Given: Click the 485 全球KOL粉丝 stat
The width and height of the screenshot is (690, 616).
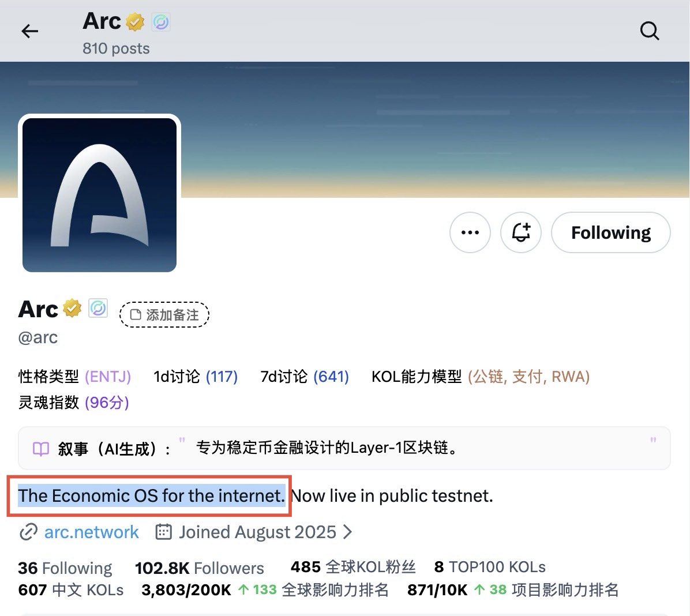Looking at the screenshot, I should (x=353, y=567).
